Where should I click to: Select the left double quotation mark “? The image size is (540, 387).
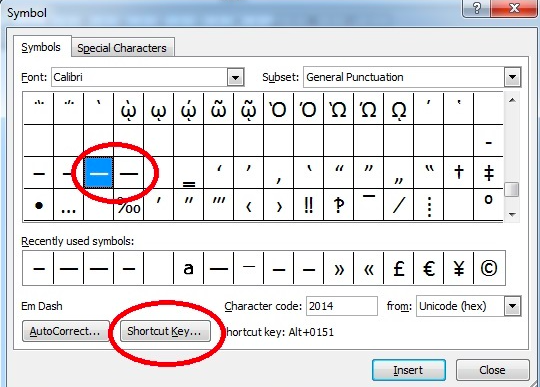pos(339,173)
